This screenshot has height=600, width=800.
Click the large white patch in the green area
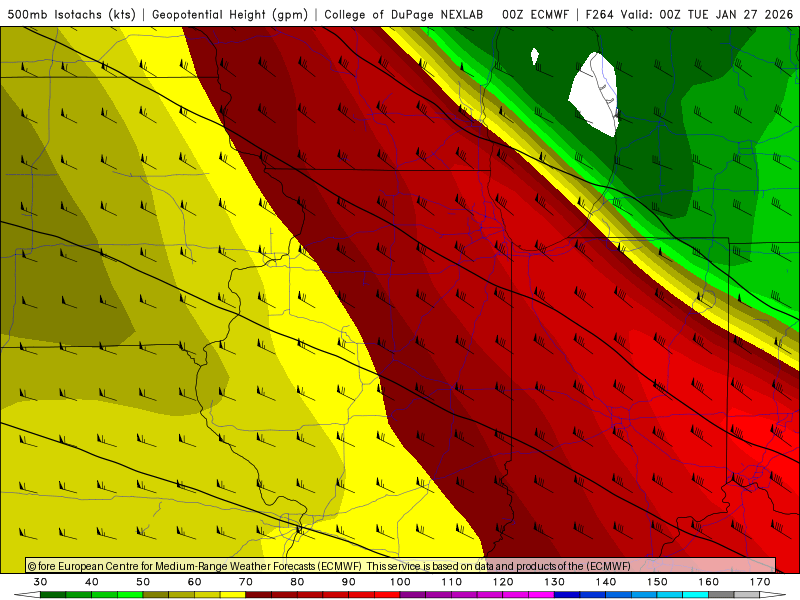(x=595, y=94)
